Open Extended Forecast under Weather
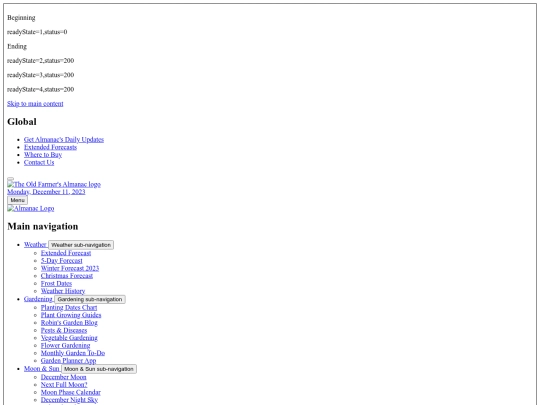The image size is (540, 405). tap(66, 253)
